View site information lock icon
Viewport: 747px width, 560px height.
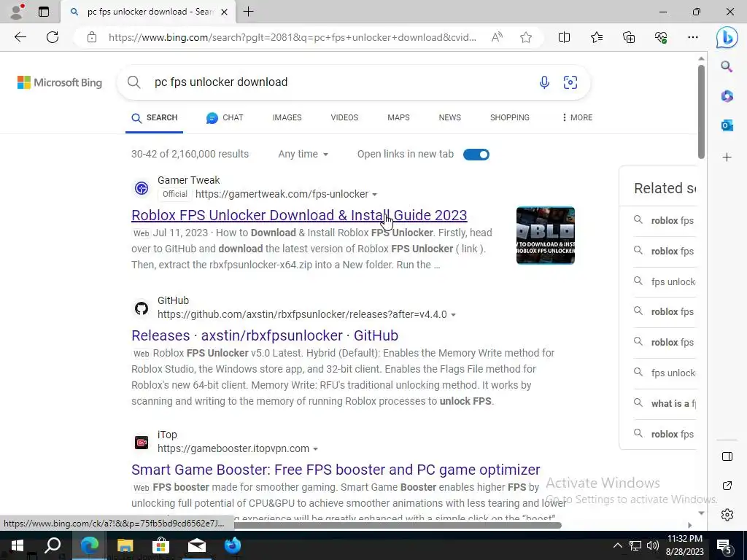(92, 37)
